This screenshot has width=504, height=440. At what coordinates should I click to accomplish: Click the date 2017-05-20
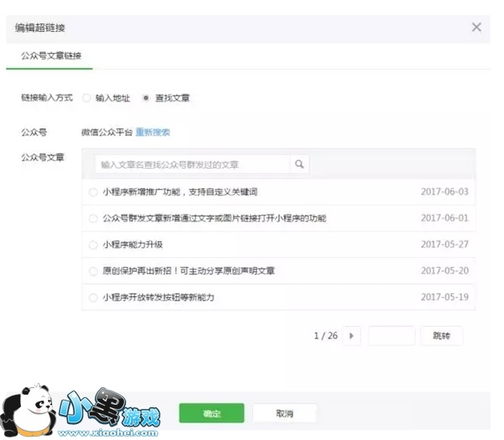coord(444,270)
